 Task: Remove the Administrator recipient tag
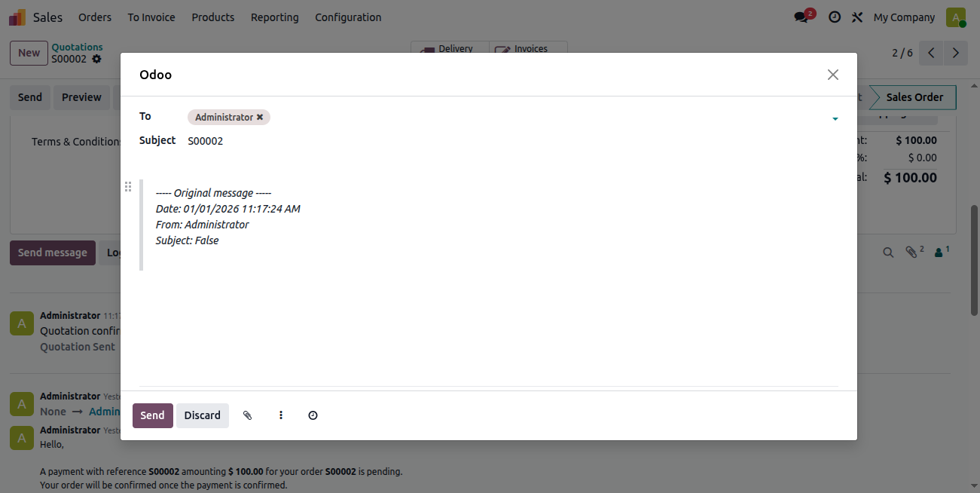click(x=260, y=117)
